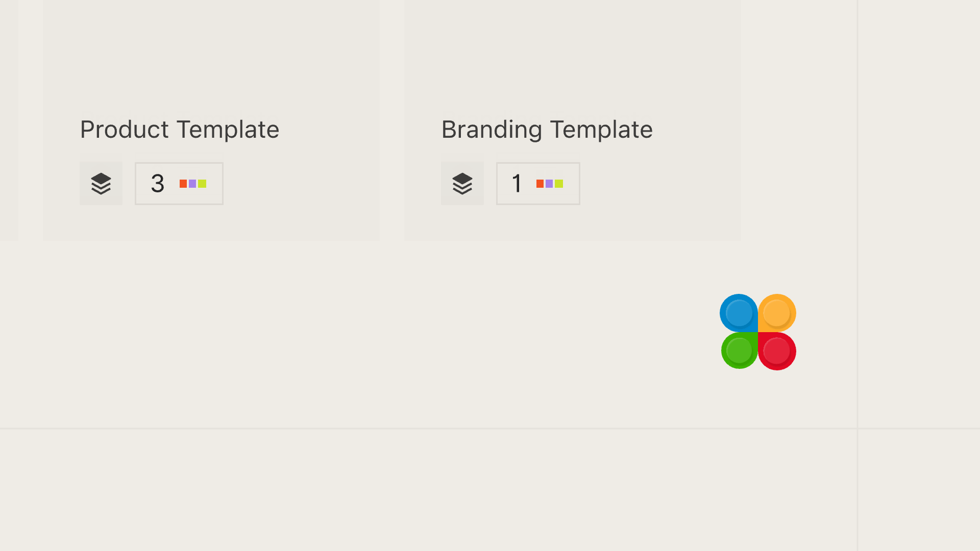This screenshot has height=551, width=980.
Task: Select the layers stack icon under Branding Template
Action: (462, 183)
